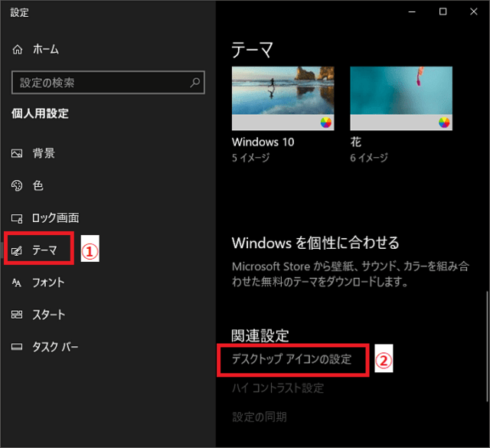Open フォント (Fonts) via its icon
Viewport: 490px width, 448px height.
click(18, 283)
